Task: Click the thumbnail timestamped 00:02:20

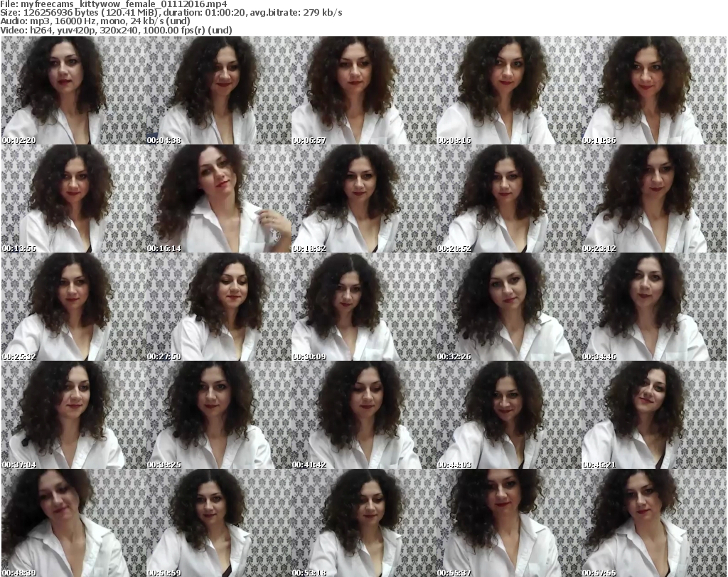Action: click(73, 90)
